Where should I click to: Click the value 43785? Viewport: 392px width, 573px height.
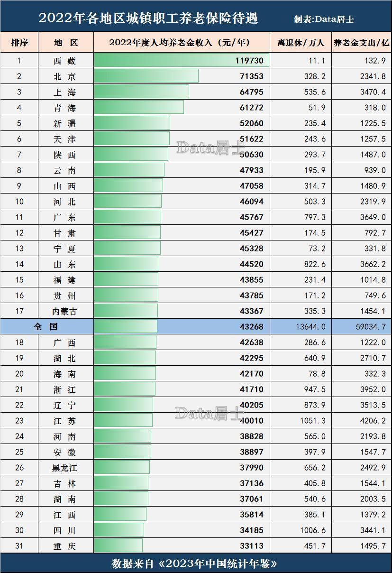(x=252, y=296)
